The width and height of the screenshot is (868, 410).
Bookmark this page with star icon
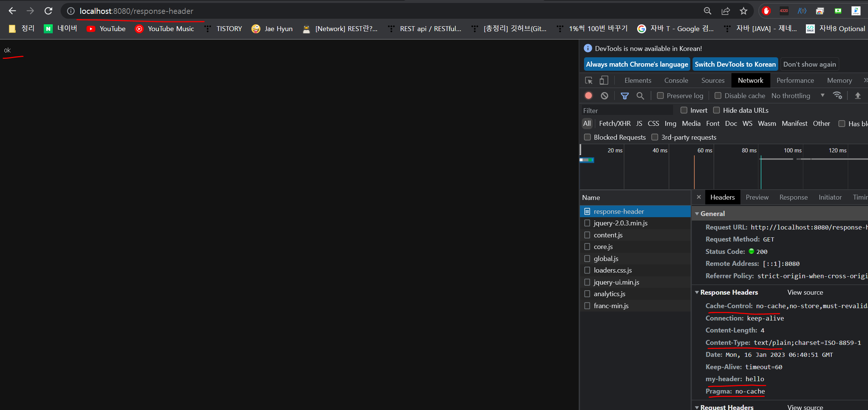(x=743, y=11)
